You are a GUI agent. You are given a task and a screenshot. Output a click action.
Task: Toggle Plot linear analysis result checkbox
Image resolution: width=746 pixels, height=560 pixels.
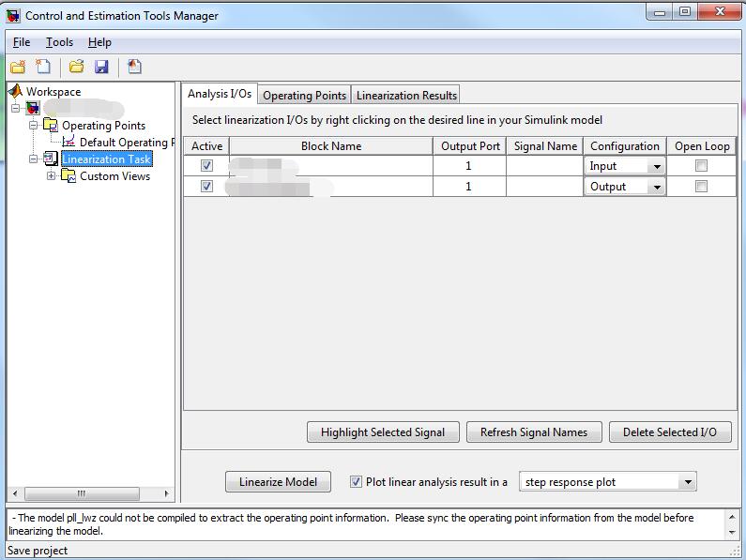[356, 481]
